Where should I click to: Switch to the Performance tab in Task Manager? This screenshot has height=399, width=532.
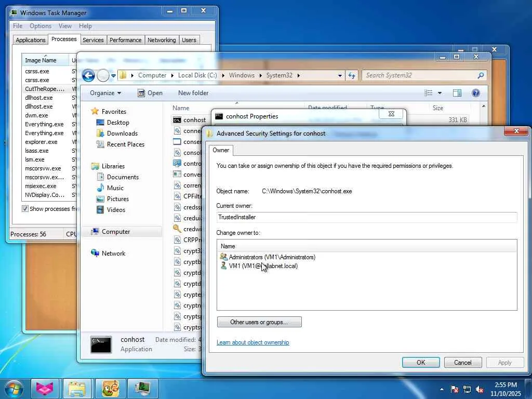126,40
